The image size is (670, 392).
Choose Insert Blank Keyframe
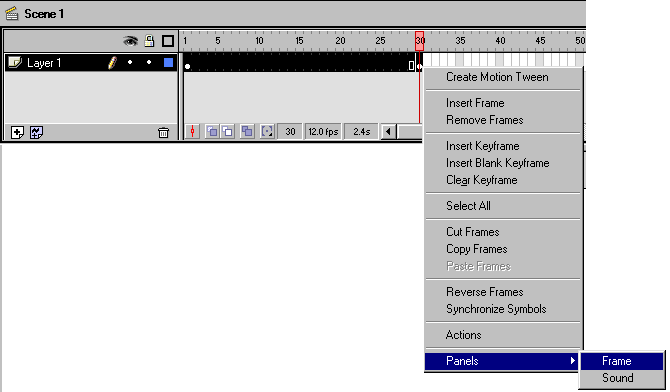503,163
